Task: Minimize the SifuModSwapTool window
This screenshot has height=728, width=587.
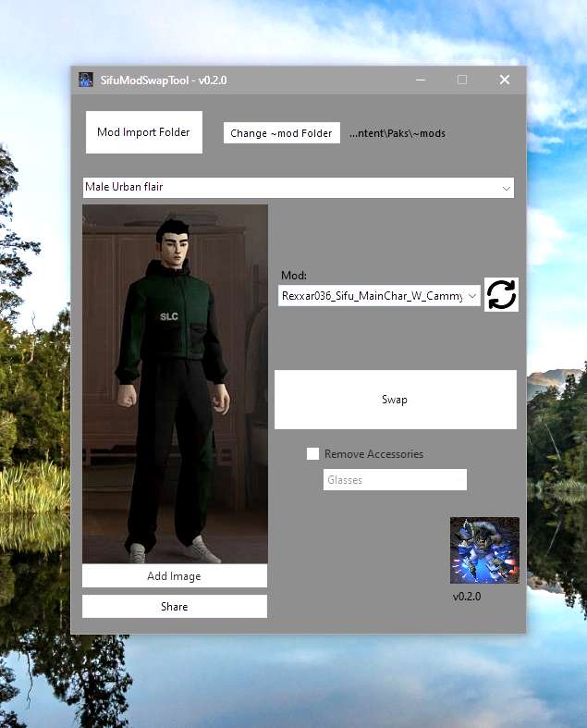Action: tap(419, 80)
